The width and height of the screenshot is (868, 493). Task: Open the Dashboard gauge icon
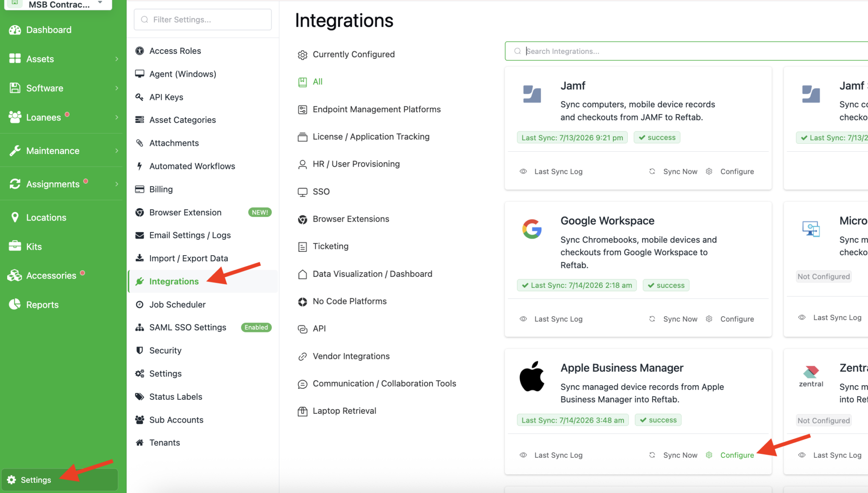click(15, 30)
